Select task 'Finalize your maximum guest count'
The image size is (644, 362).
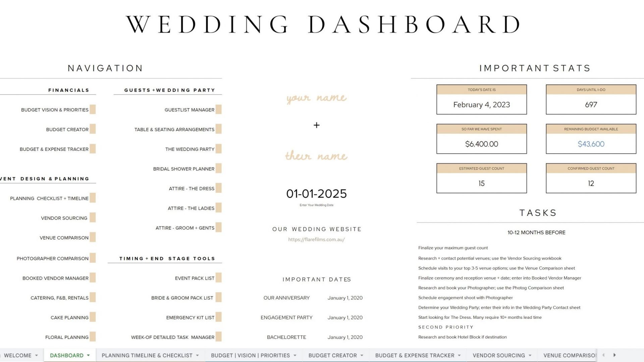(453, 248)
